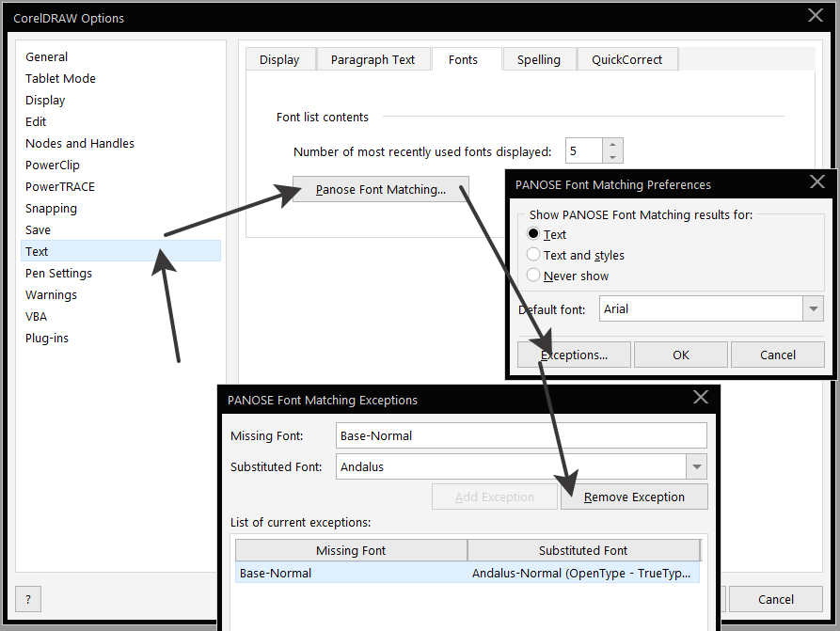Click Andalus-Normal substituted font cell

[x=581, y=573]
